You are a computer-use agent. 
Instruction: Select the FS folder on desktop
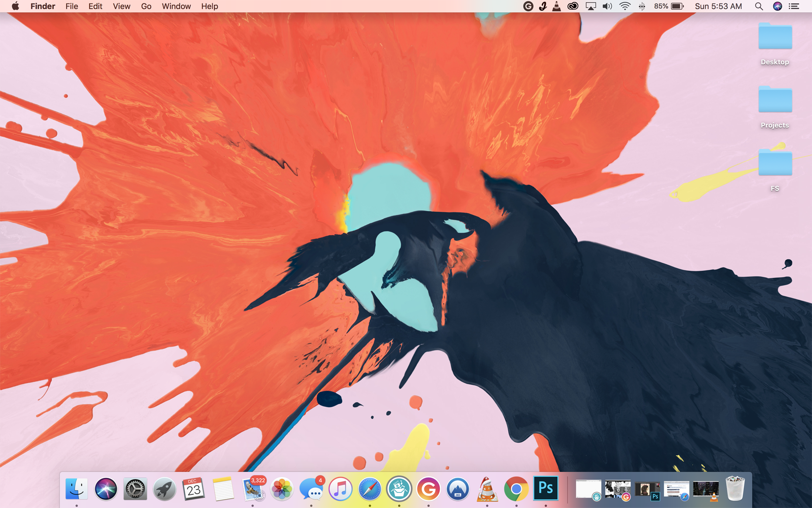(775, 170)
